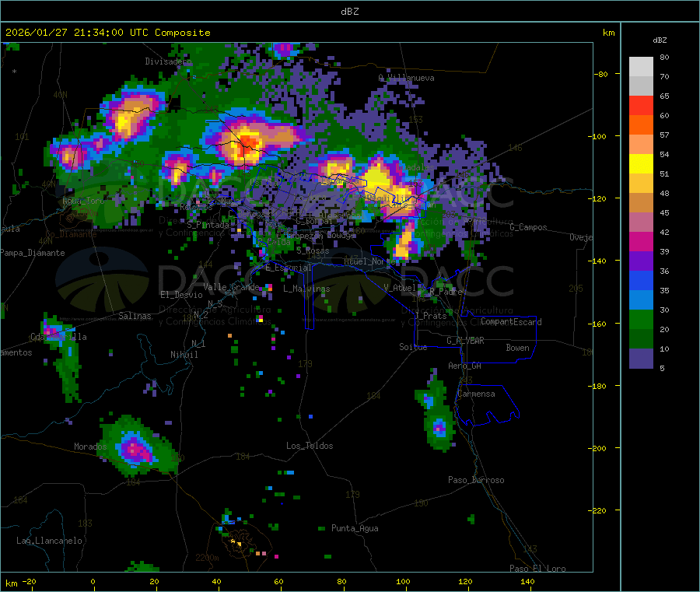Click the 'G_ALVEAR' location label
The image size is (700, 592).
[x=466, y=341]
